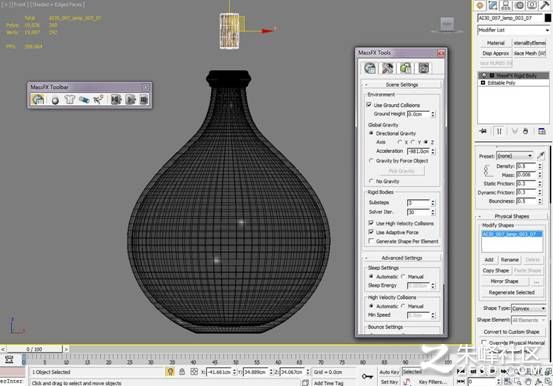Image resolution: width=553 pixels, height=386 pixels.
Task: Switch to the Modify command panel tab
Action: coord(493,5)
